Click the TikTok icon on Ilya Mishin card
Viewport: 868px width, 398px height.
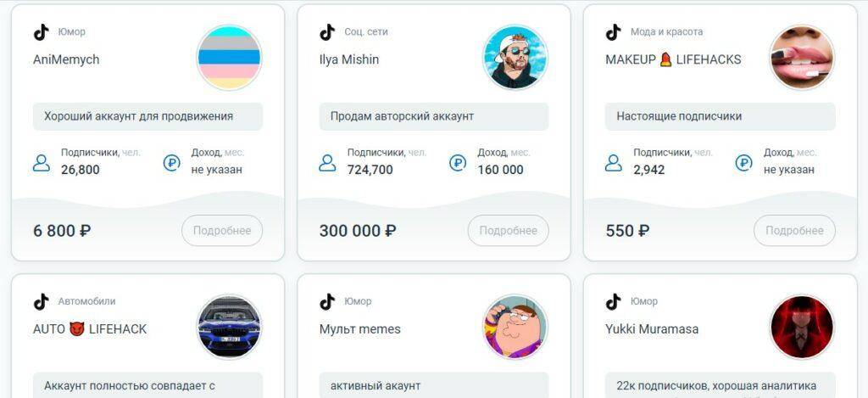click(327, 32)
